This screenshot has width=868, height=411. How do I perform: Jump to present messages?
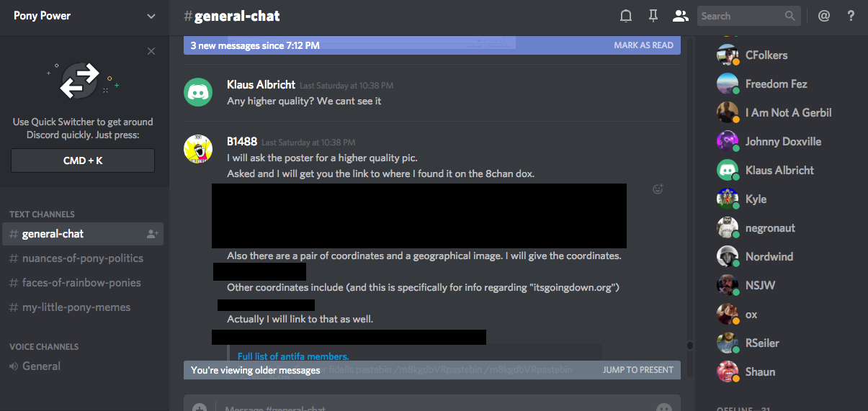637,370
